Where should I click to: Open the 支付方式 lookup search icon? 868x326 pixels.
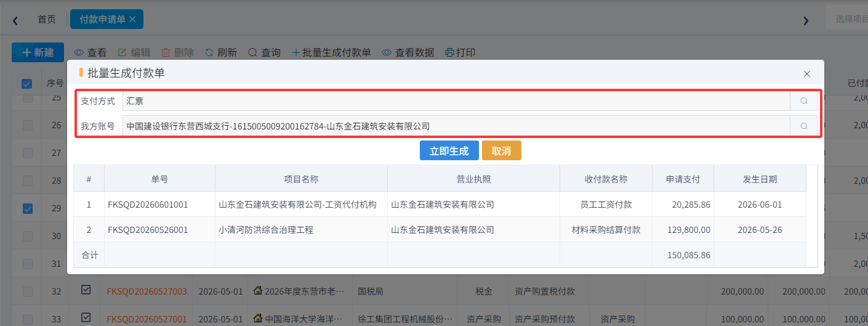(804, 101)
